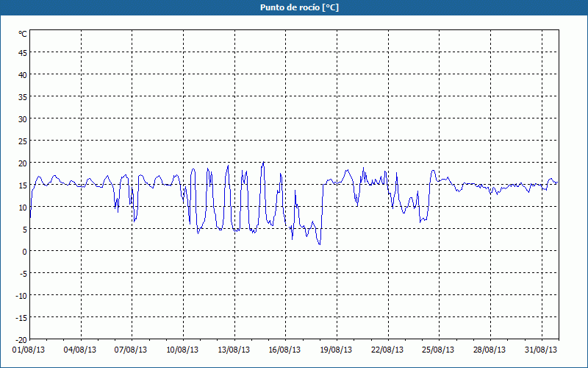Click the 'Punto de rocío [°C]' chart title
Viewport: 588px width, 368px height.
pyautogui.click(x=299, y=7)
